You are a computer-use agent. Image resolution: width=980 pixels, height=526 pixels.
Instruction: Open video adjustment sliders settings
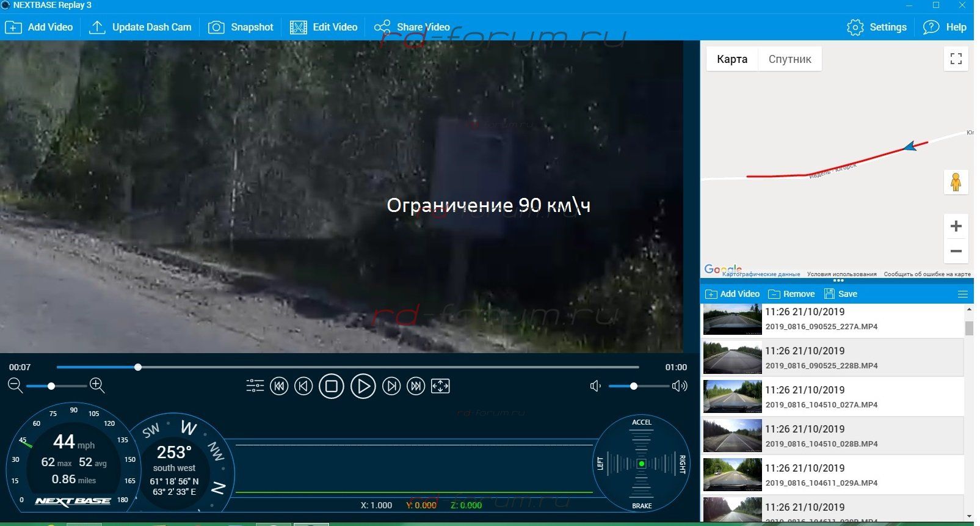click(255, 385)
